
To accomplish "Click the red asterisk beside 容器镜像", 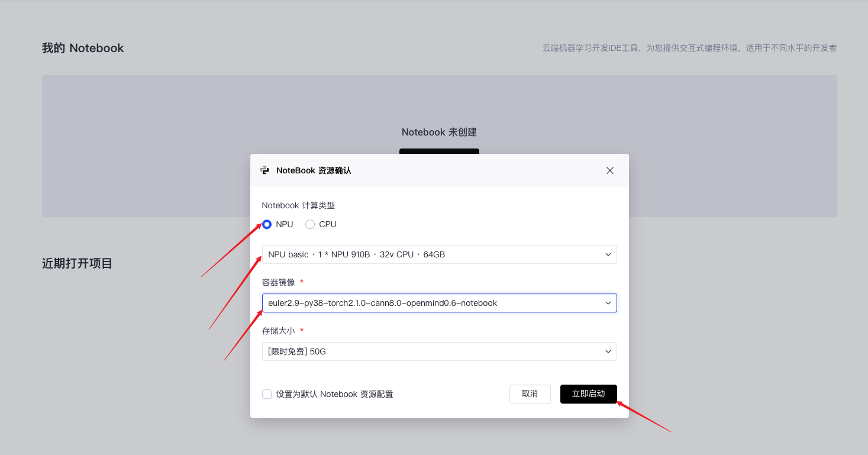I will click(302, 282).
